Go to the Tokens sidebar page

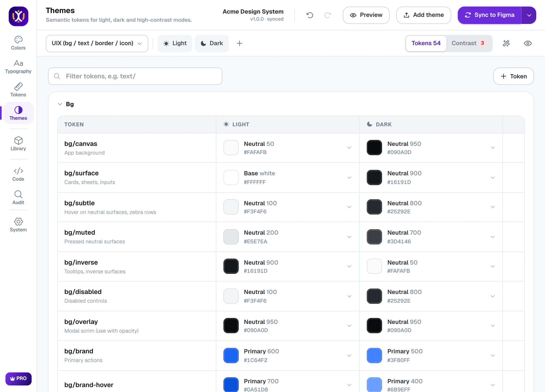pyautogui.click(x=18, y=90)
